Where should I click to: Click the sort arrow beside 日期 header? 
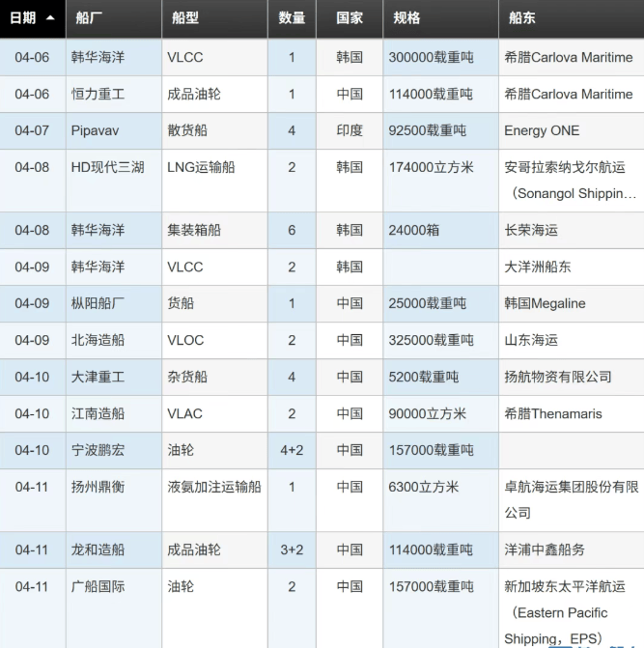point(50,18)
